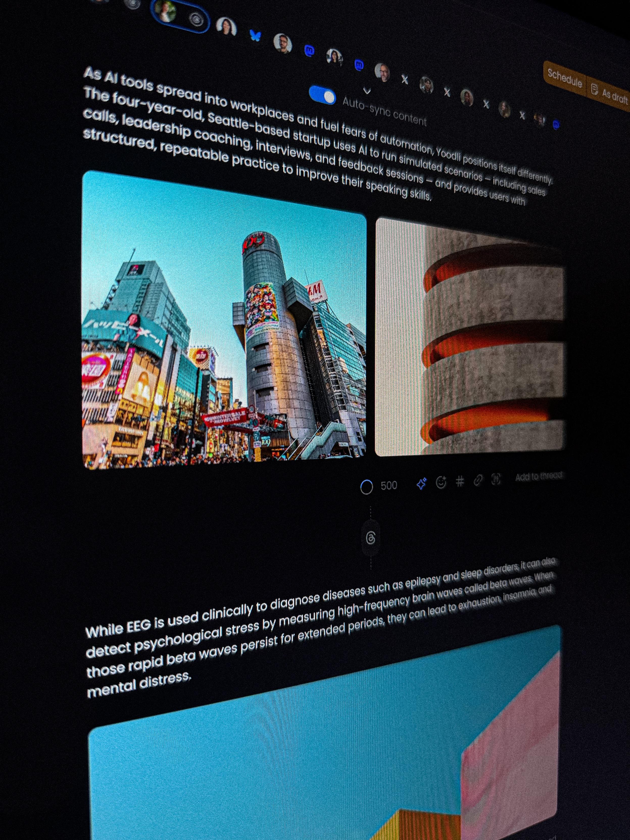Click Add to thread link
630x840 pixels.
539,477
